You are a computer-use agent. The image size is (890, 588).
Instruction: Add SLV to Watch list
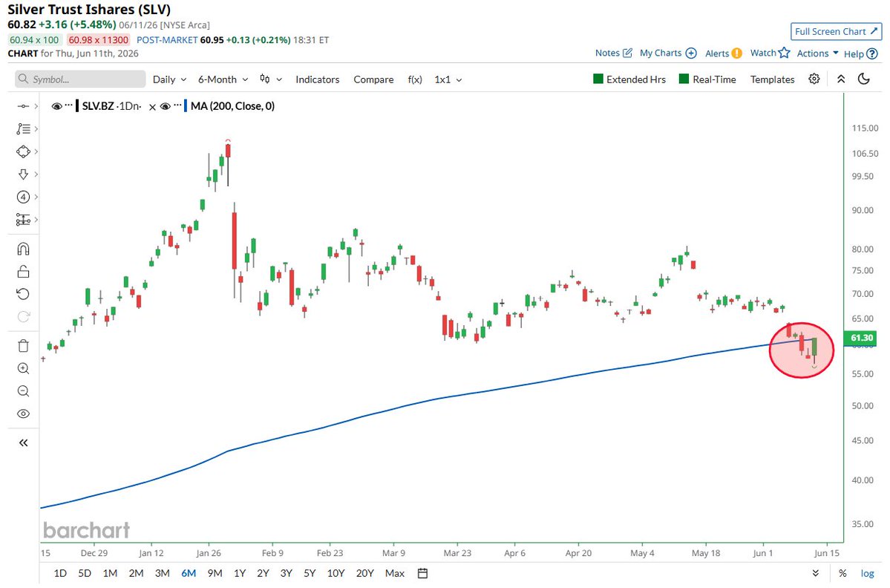770,53
